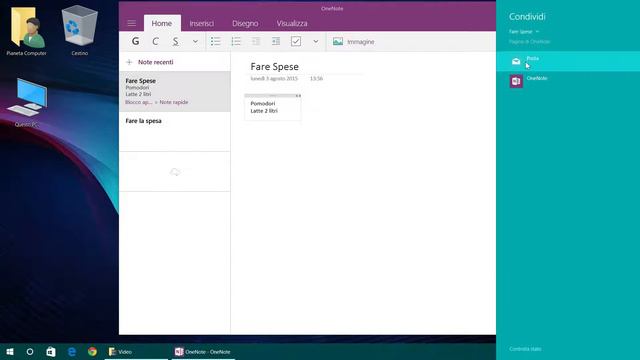Toggle italic (C) formatting
Screen dimensions: 640x360
pyautogui.click(x=156, y=41)
